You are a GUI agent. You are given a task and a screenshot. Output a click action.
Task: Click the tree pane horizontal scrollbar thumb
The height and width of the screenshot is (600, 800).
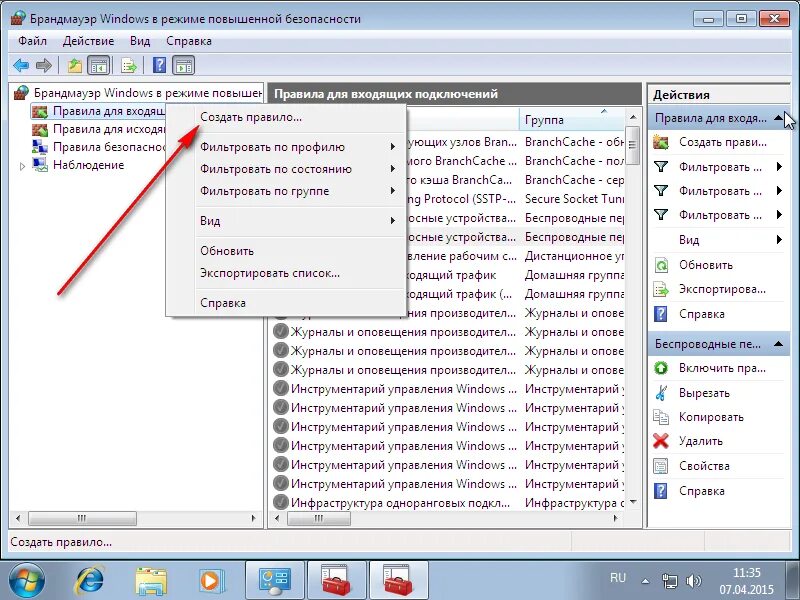click(82, 519)
